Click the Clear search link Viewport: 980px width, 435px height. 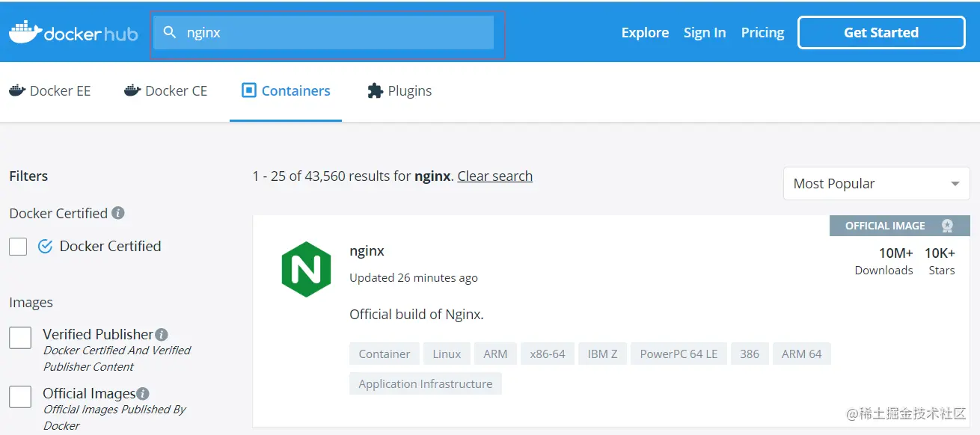click(494, 176)
